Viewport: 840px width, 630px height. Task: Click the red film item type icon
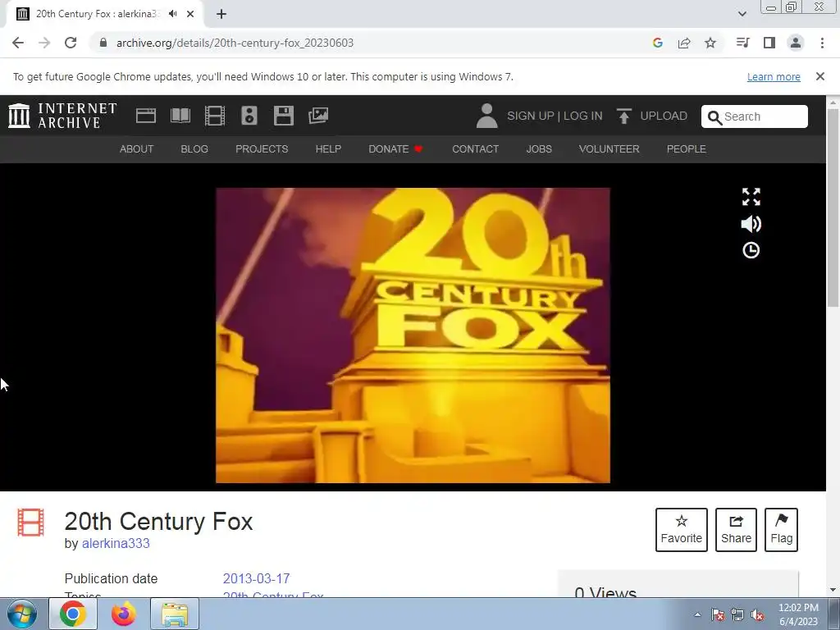[30, 523]
